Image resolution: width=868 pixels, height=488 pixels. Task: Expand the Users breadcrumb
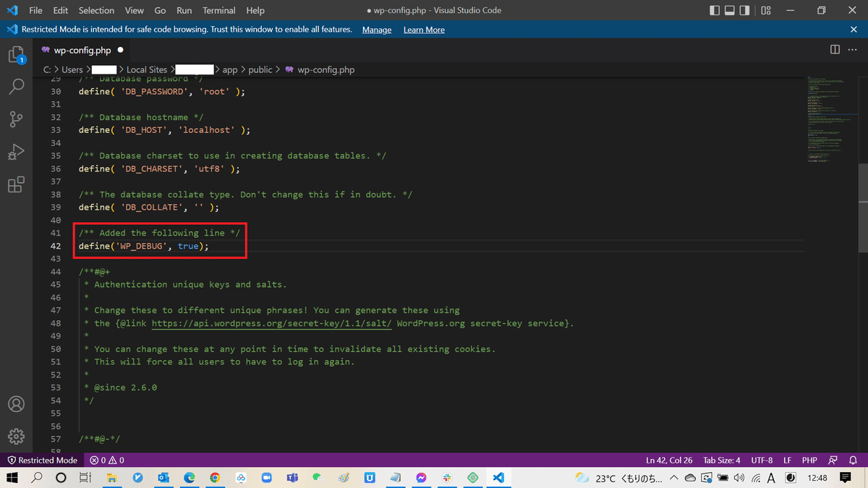click(x=72, y=69)
